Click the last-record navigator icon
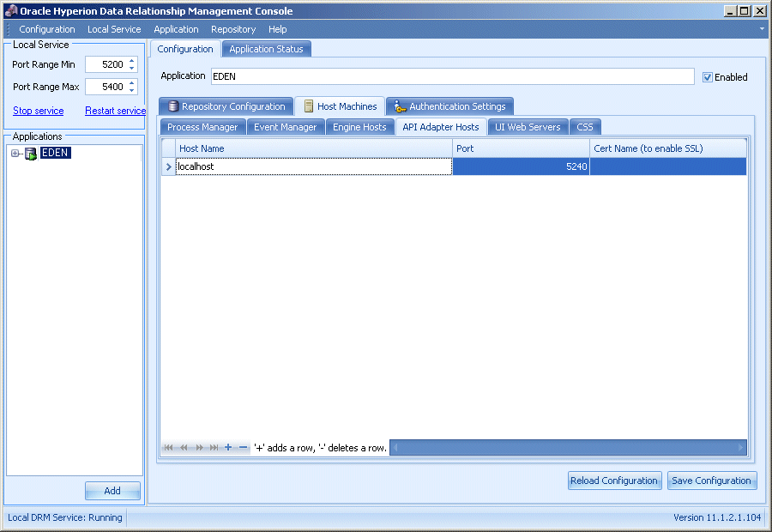This screenshot has width=772, height=532. (214, 448)
